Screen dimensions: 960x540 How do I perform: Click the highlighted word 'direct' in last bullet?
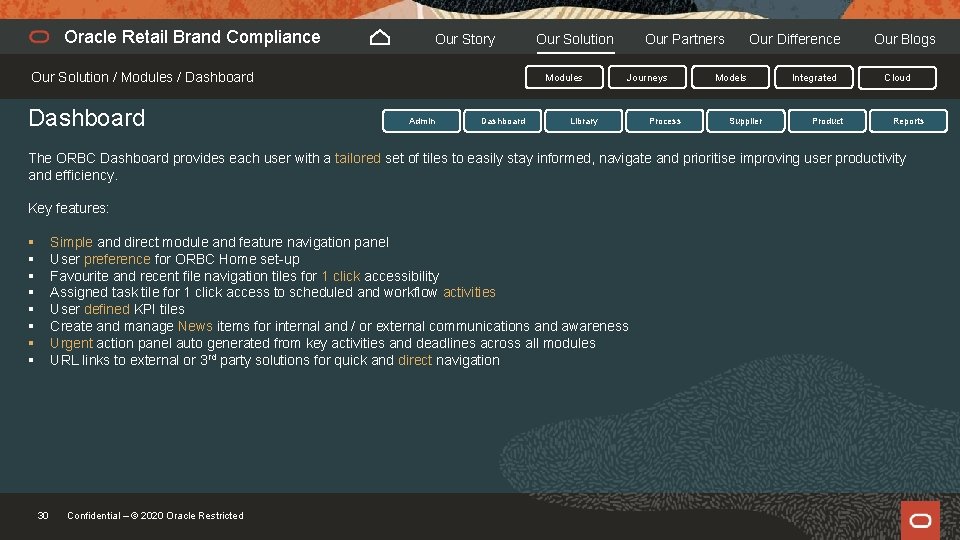(415, 360)
